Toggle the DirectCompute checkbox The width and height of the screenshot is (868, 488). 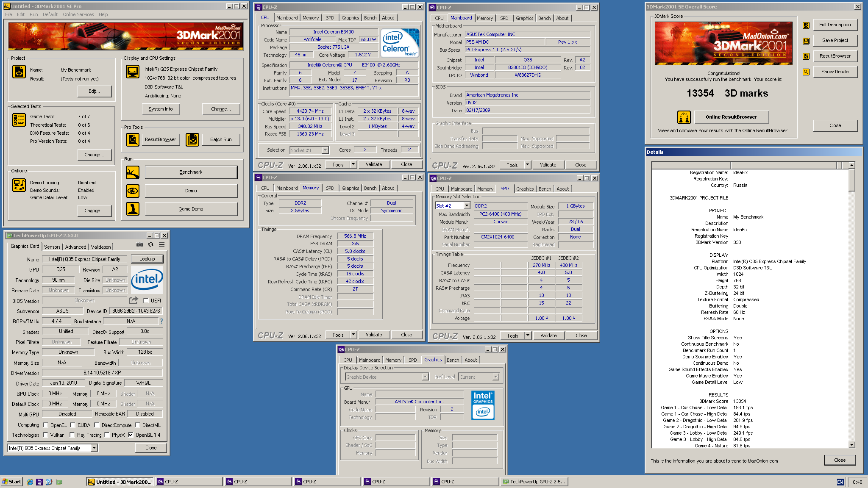click(x=97, y=425)
